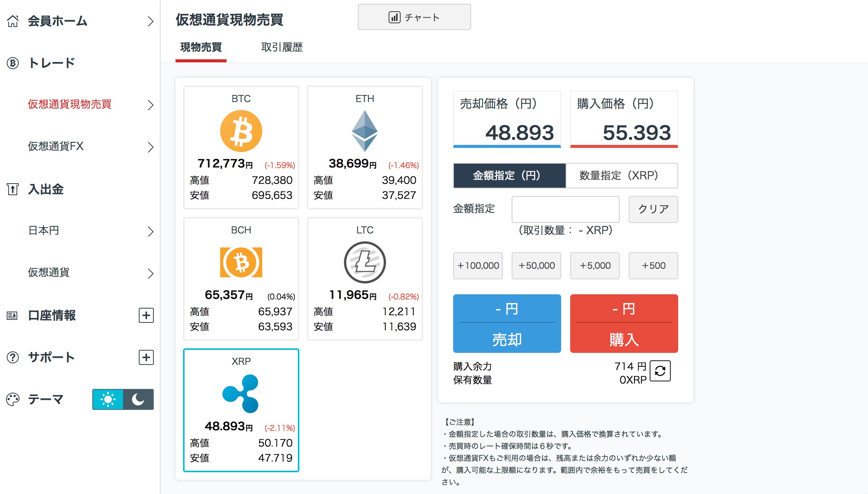The width and height of the screenshot is (868, 494).
Task: Select the Ripple XRP icon
Action: coord(241,393)
